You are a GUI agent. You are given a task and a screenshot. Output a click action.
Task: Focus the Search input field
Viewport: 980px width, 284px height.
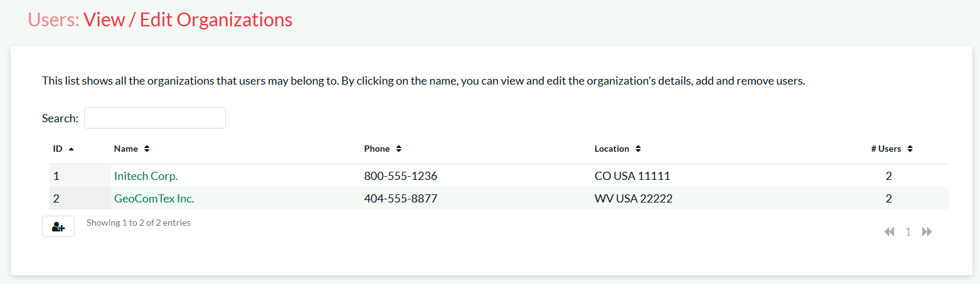point(155,118)
